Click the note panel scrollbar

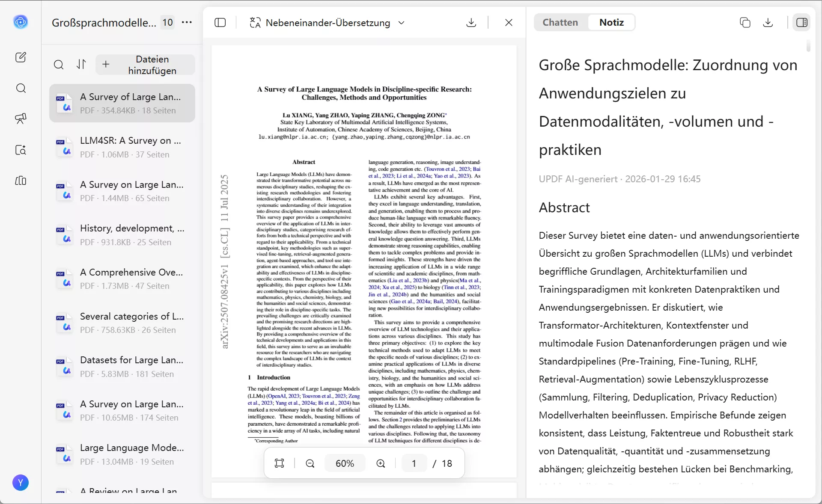[x=808, y=46]
